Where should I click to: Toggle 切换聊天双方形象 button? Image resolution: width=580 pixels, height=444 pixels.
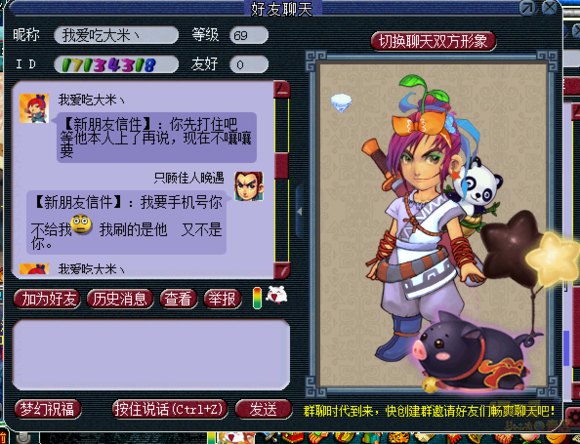pos(433,41)
